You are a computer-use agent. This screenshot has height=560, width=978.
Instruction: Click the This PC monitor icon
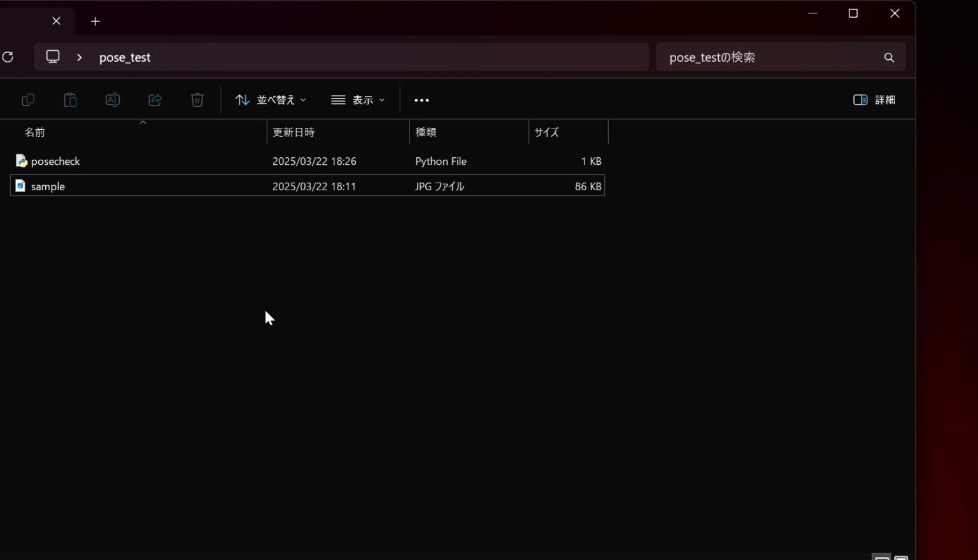click(53, 57)
